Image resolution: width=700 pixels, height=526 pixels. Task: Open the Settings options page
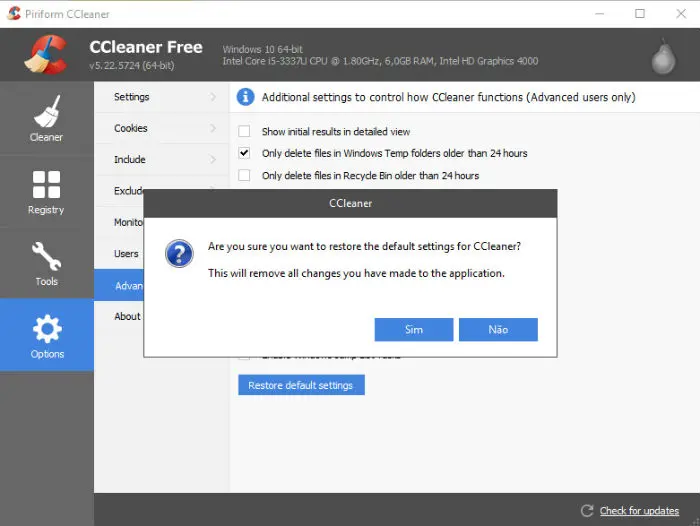pyautogui.click(x=161, y=97)
